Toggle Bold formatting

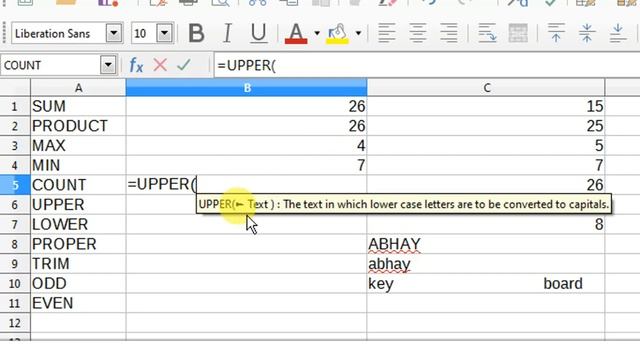(x=196, y=33)
